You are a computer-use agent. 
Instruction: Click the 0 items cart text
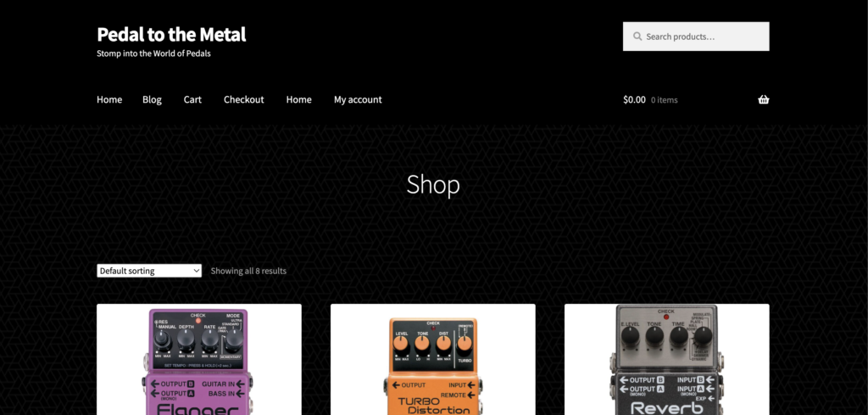point(665,100)
